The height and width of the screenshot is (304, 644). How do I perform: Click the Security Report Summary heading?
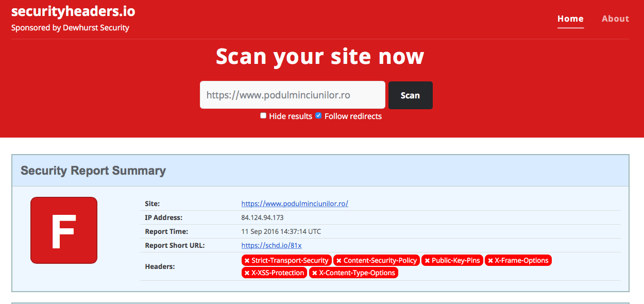tap(93, 171)
